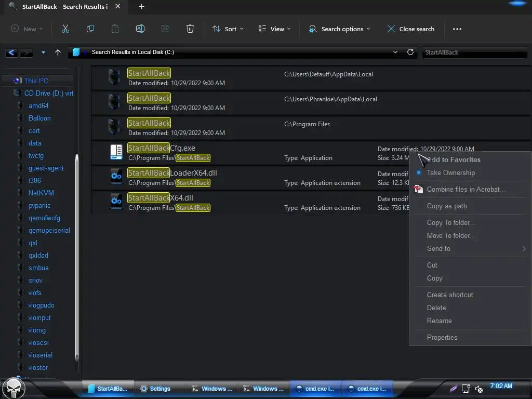
Task: Click the Share icon in toolbar
Action: (165, 29)
